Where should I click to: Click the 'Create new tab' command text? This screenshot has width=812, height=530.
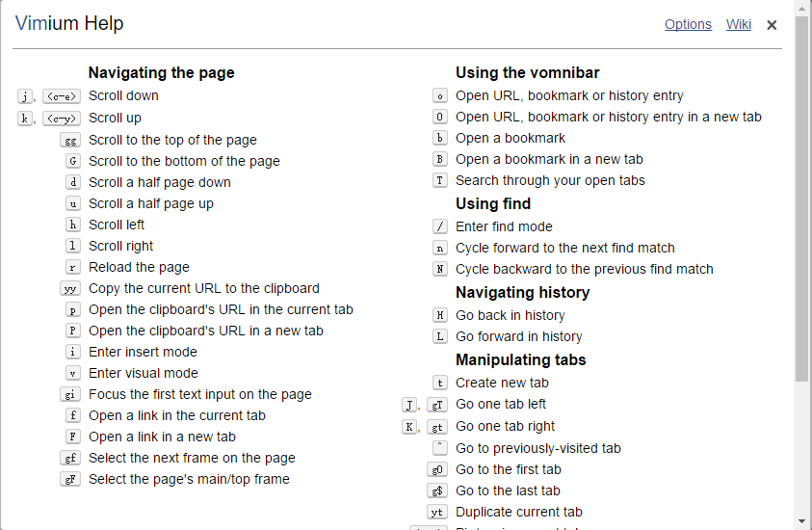[502, 383]
